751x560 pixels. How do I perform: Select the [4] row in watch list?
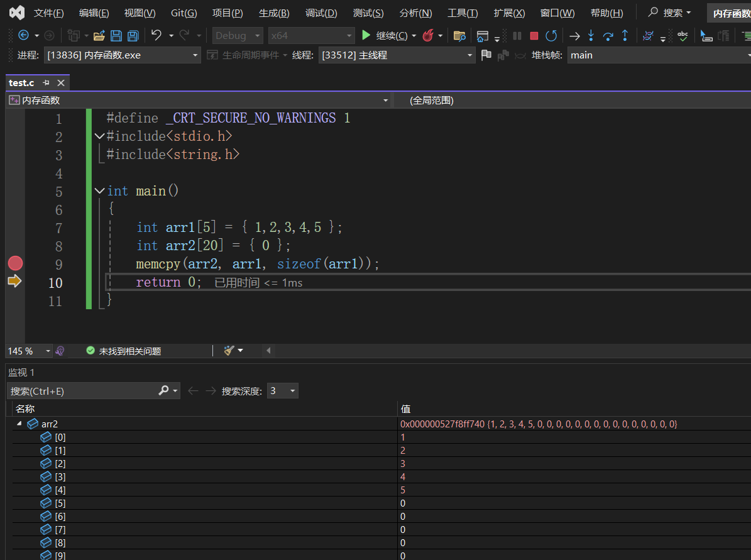click(x=381, y=490)
